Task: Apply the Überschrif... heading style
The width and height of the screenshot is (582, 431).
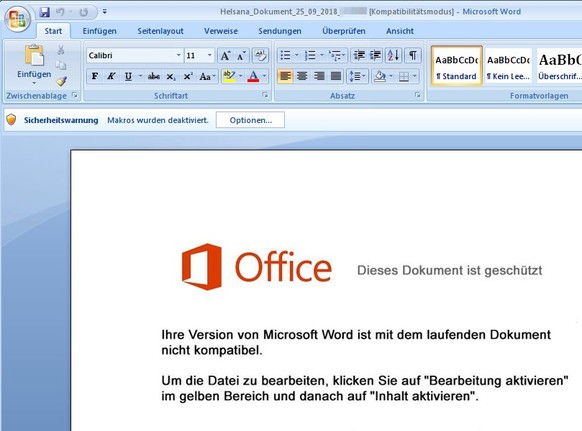Action: [560, 66]
